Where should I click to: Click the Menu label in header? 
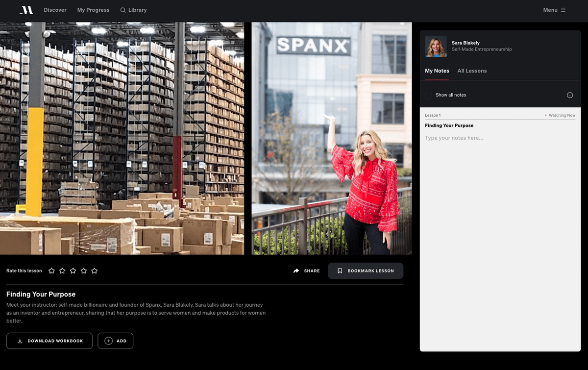[x=550, y=10]
